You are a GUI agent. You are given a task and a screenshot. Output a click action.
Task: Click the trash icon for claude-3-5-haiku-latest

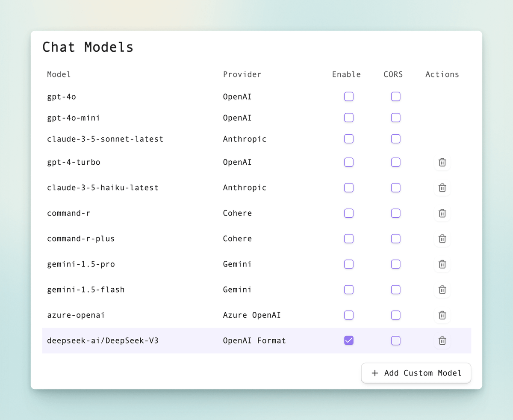pos(442,188)
